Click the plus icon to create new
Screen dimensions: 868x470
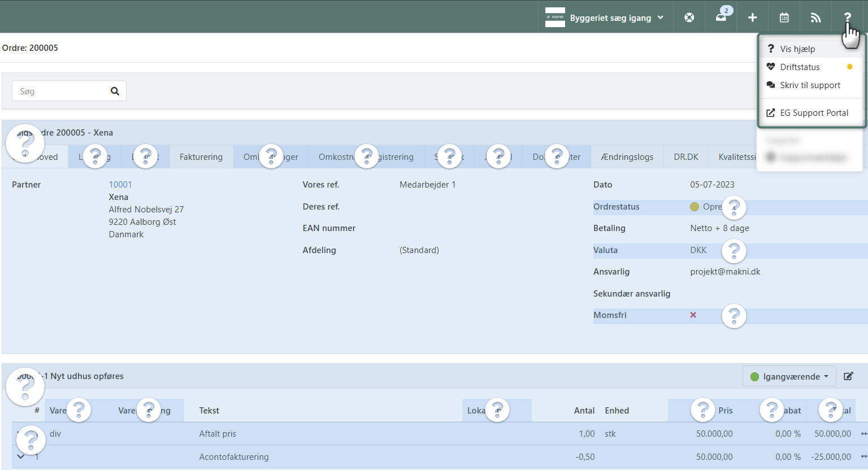point(752,18)
